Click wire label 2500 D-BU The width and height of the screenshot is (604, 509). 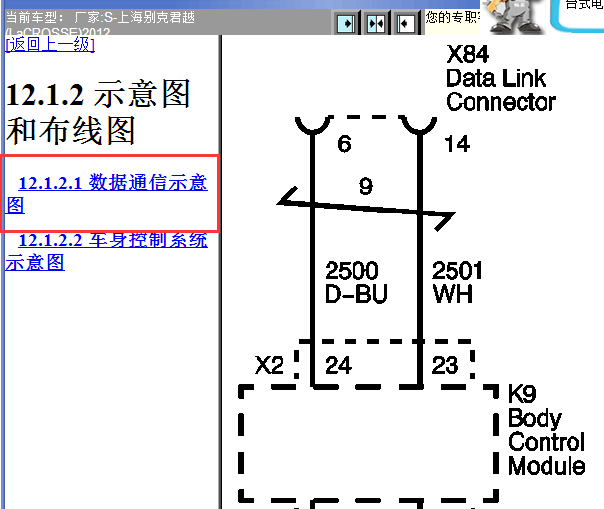pyautogui.click(x=356, y=282)
